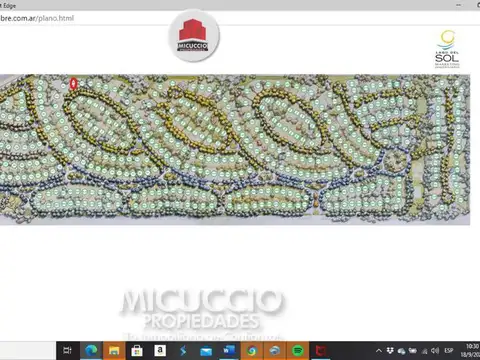480x360 pixels.
Task: Click the address bar URL plano.html
Action: click(37, 18)
